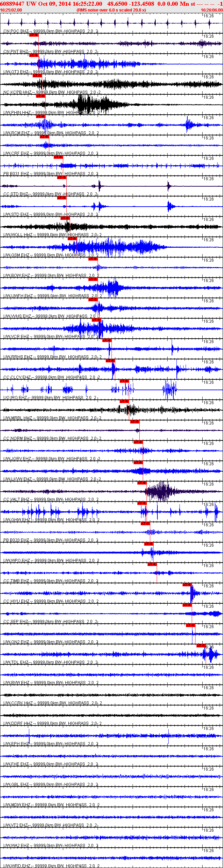Click the start time '16:25:02.00' label
The width and height of the screenshot is (223, 868).
point(11,10)
